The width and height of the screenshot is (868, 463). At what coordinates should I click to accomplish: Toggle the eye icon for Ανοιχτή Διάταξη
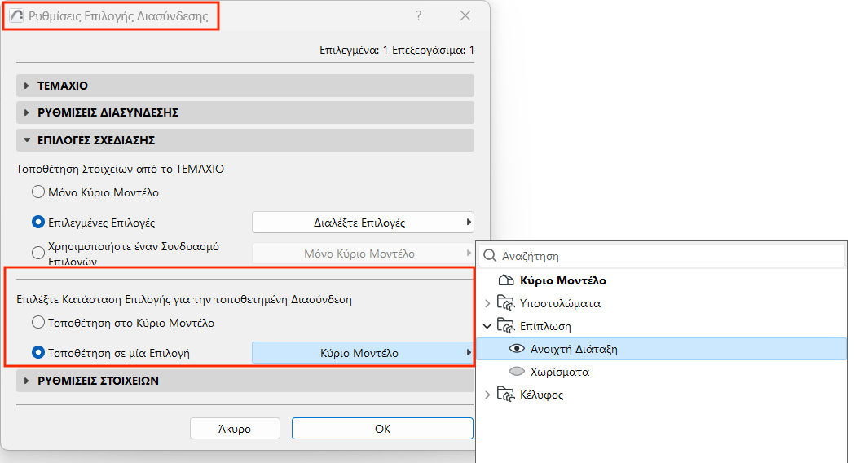click(x=516, y=349)
